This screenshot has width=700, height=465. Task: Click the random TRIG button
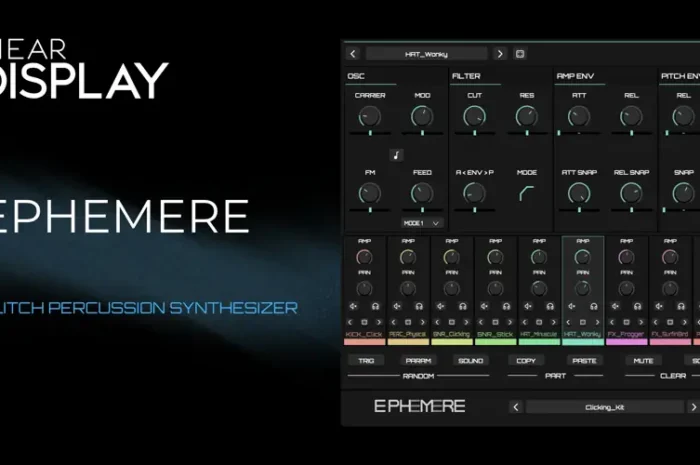(366, 360)
